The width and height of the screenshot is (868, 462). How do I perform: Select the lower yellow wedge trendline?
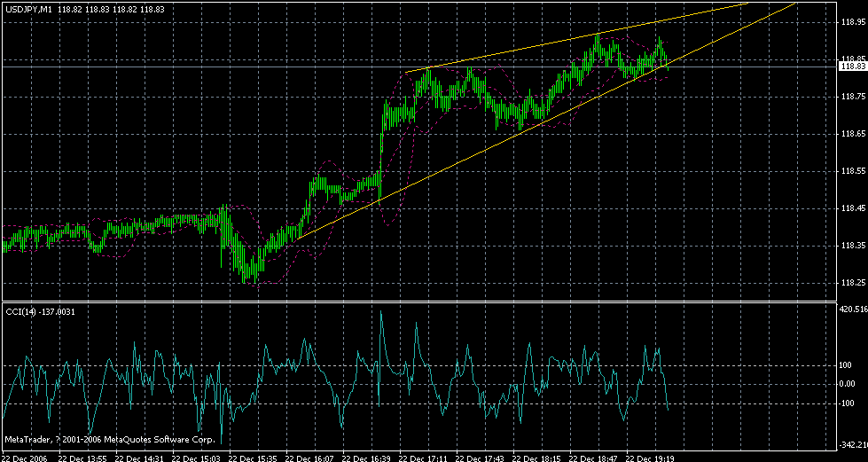(x=545, y=121)
